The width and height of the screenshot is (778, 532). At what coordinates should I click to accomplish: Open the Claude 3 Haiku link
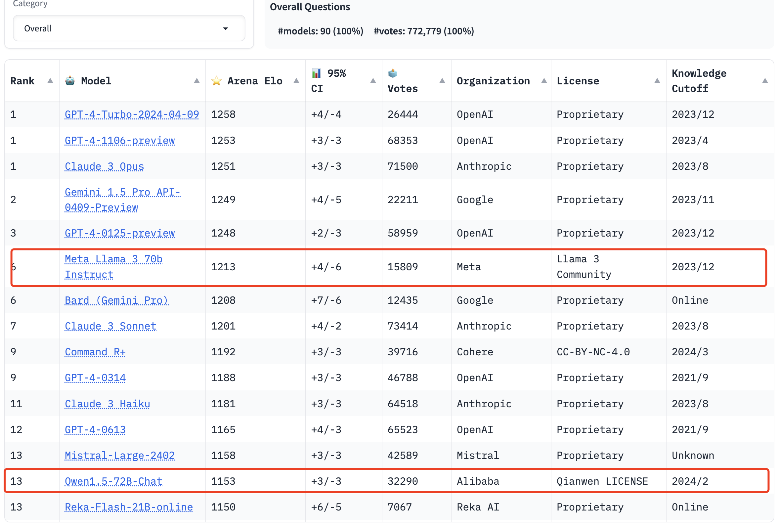(x=108, y=404)
